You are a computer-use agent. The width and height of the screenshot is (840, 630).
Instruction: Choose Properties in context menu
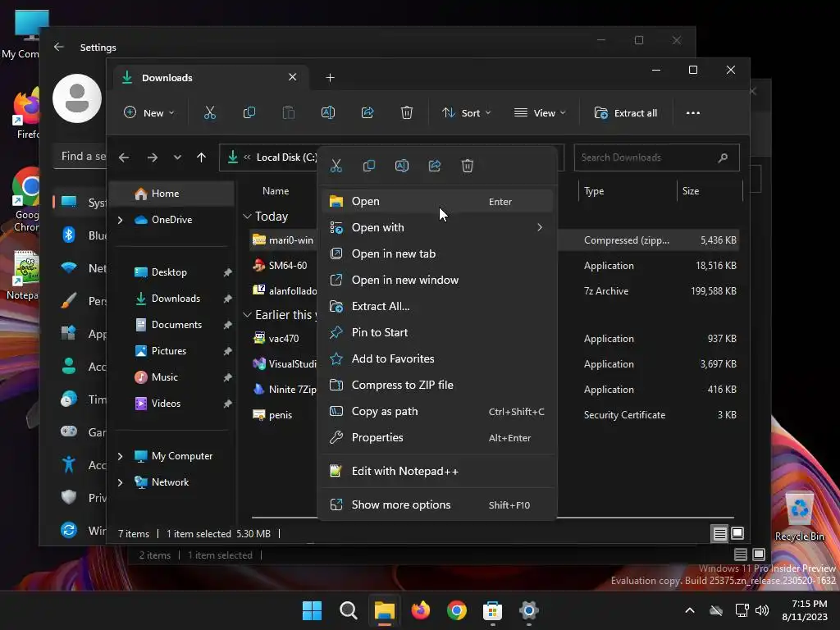tap(437, 438)
